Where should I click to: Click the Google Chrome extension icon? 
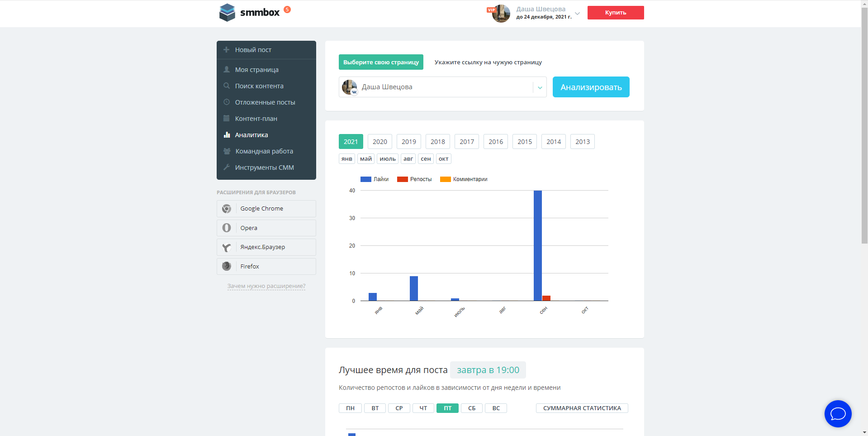(x=227, y=209)
